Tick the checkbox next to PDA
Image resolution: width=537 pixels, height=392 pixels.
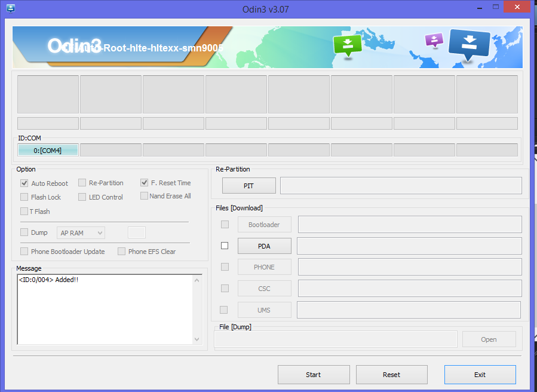225,246
